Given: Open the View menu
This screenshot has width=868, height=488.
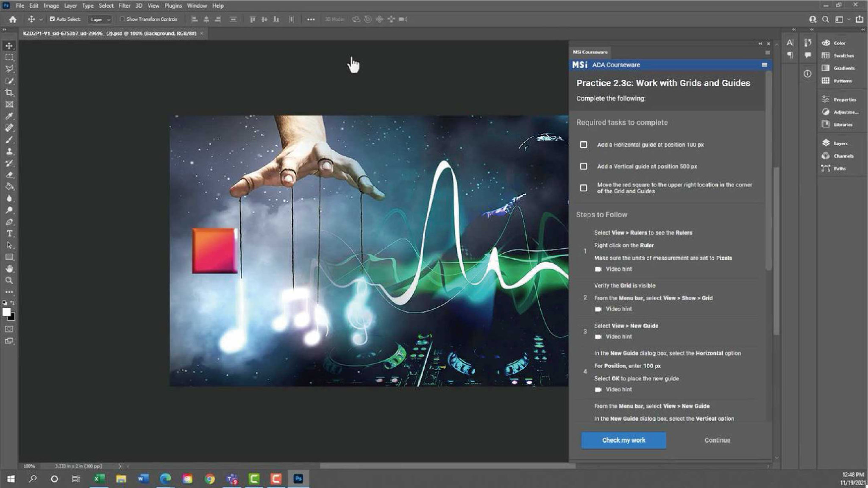Looking at the screenshot, I should 153,6.
